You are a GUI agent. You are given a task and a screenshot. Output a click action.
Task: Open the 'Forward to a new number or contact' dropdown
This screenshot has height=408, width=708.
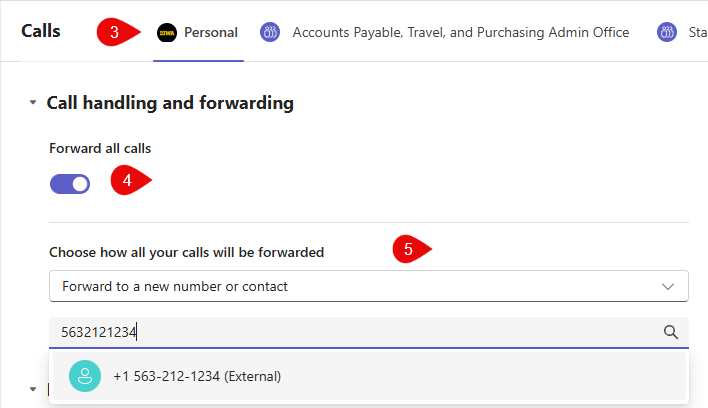pyautogui.click(x=368, y=286)
